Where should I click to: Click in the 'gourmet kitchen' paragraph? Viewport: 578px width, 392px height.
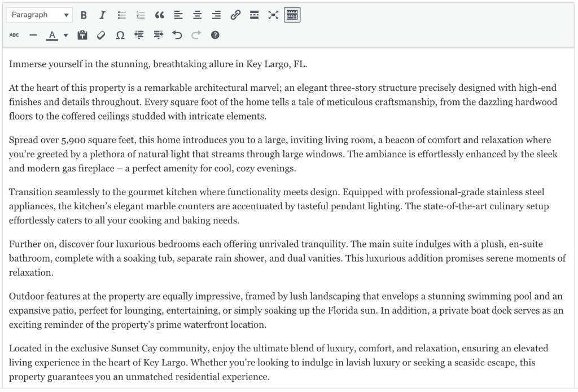tap(279, 206)
